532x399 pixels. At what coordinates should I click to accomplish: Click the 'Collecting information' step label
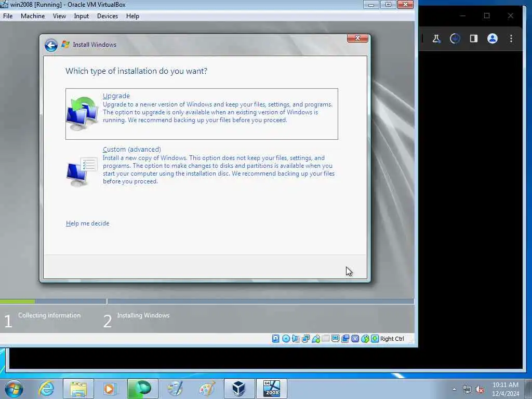tap(49, 315)
